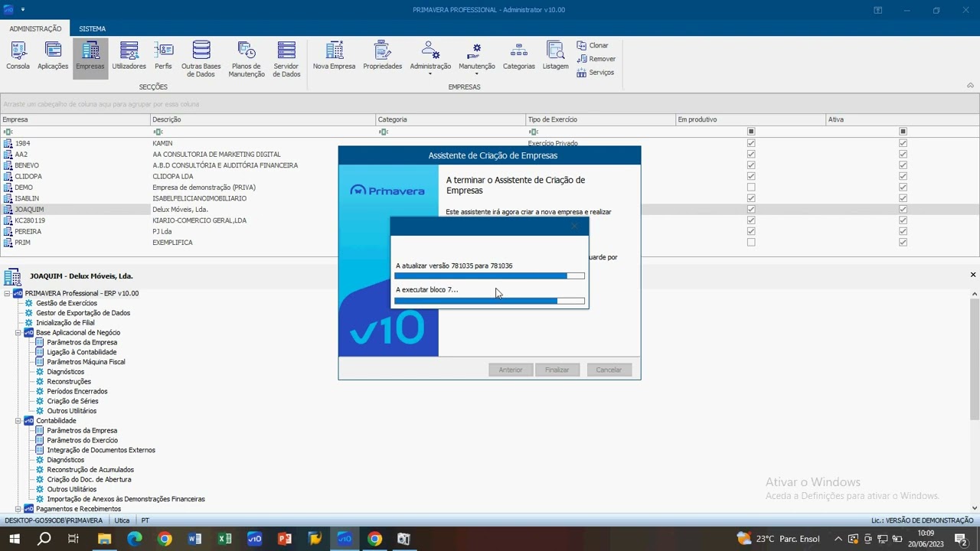
Task: Open Reconstrução de Acumulados
Action: coord(90,470)
